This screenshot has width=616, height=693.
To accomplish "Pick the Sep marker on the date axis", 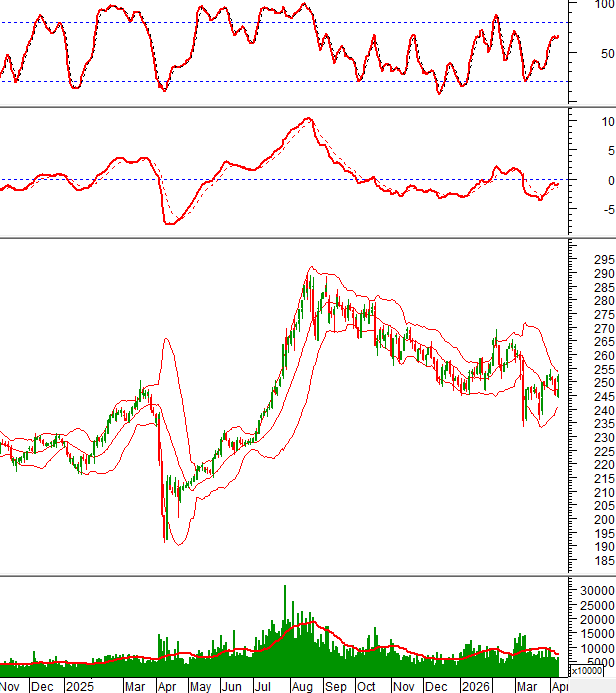I will [x=335, y=687].
